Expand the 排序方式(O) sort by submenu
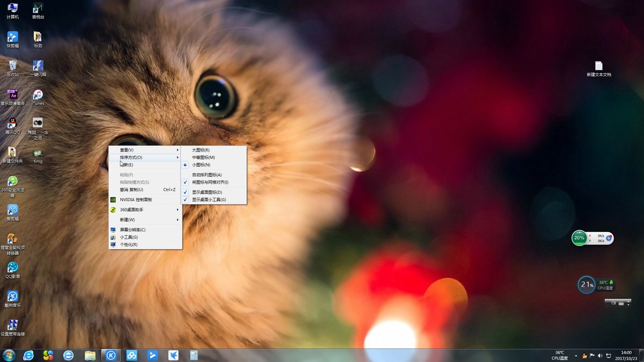Image resolution: width=644 pixels, height=362 pixels. (x=145, y=157)
